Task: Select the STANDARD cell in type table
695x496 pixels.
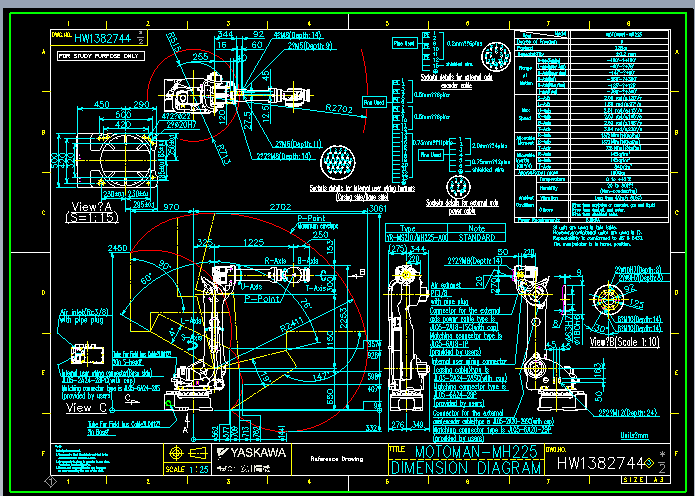Action: (476, 238)
